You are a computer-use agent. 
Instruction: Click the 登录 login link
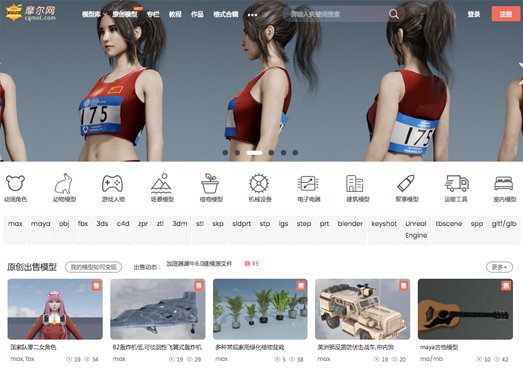pyautogui.click(x=474, y=14)
